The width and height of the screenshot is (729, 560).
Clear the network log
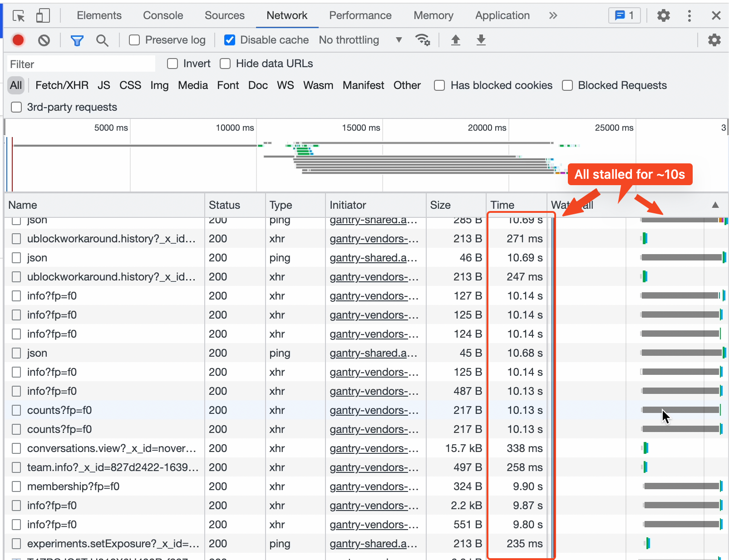coord(44,40)
